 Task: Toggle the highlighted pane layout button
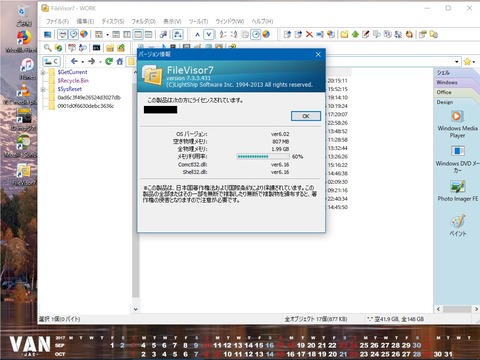point(138,34)
